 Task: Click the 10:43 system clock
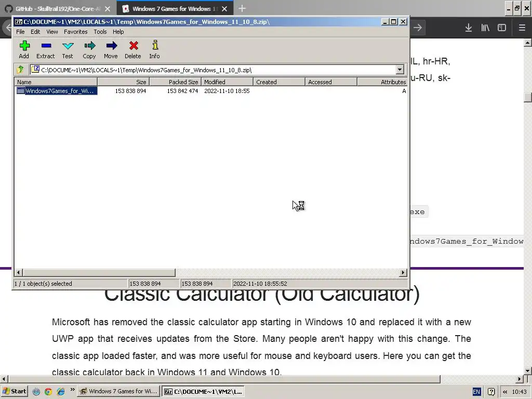[x=519, y=392]
